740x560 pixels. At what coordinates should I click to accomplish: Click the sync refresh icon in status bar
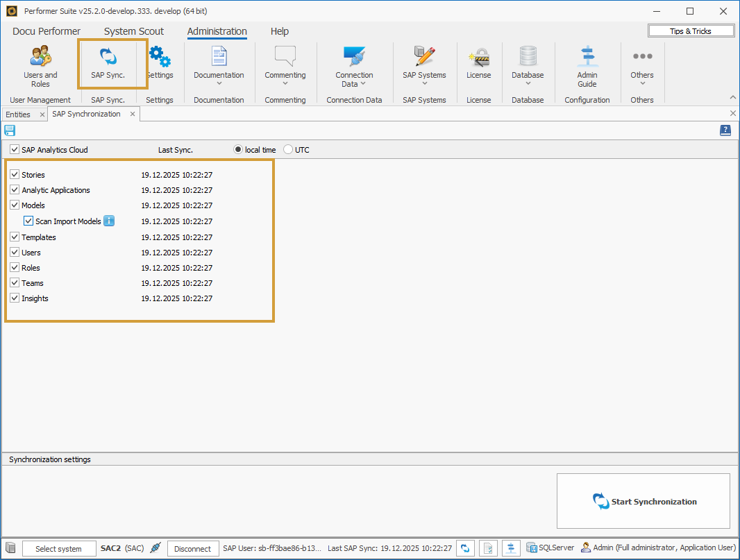466,548
